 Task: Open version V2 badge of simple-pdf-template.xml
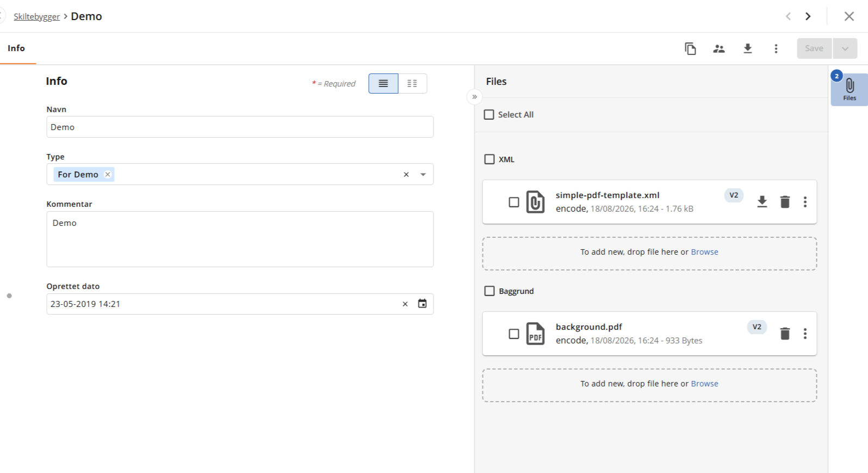tap(734, 195)
